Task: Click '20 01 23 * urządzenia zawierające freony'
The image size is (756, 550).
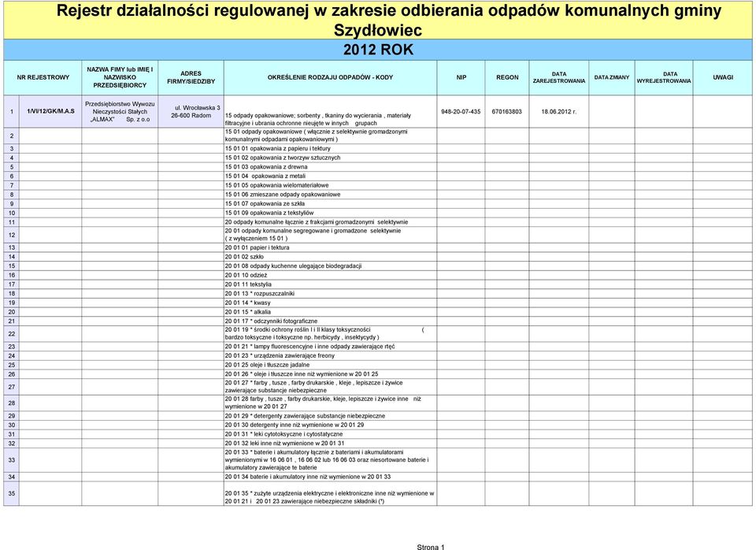Action: click(x=330, y=355)
